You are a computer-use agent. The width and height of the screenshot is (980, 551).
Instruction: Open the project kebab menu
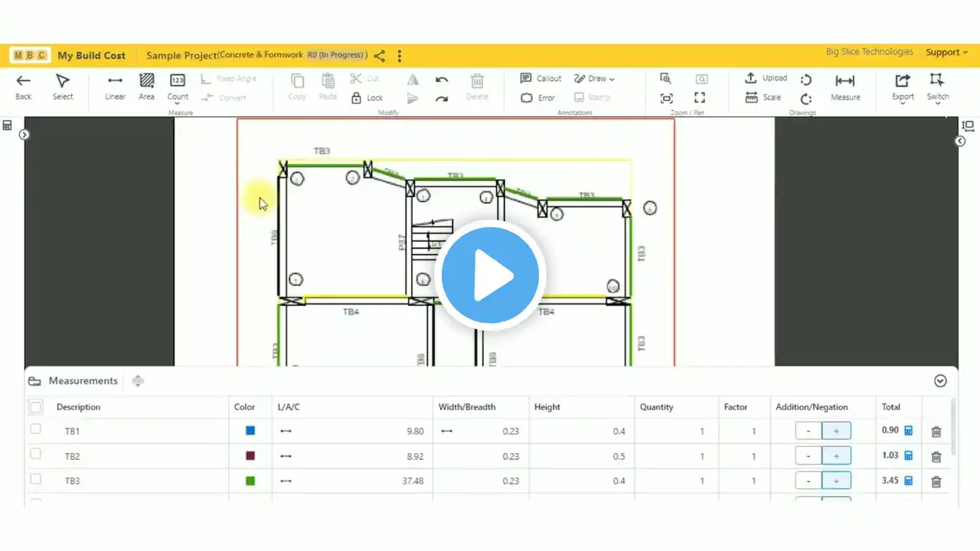399,56
